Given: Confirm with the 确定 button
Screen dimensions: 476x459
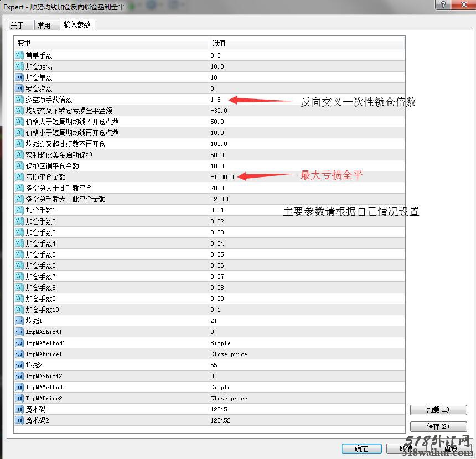Looking at the screenshot, I should coord(361,448).
